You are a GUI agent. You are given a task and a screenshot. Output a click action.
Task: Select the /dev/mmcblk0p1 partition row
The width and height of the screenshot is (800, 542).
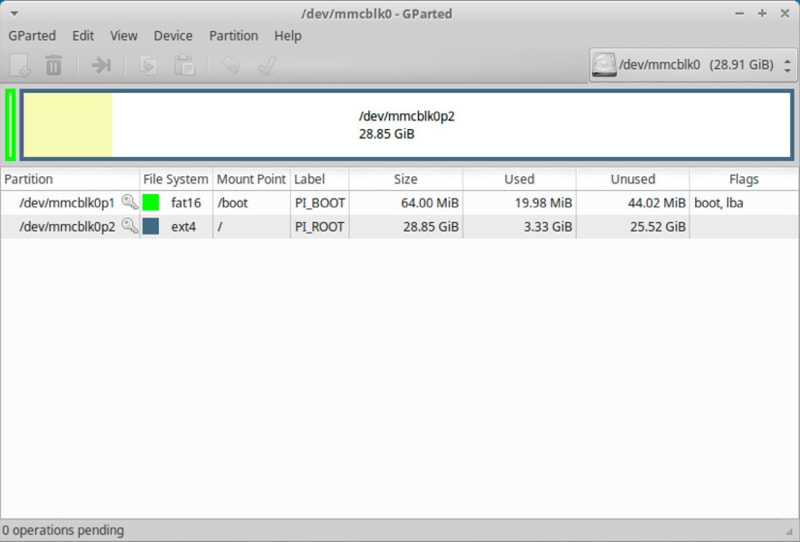tap(399, 203)
